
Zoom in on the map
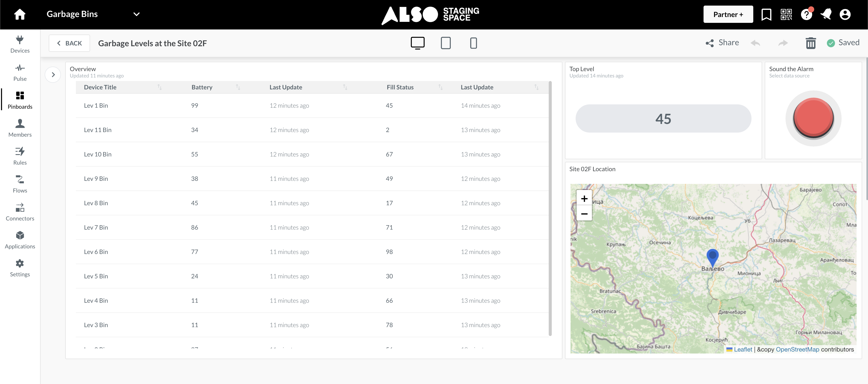coord(584,199)
